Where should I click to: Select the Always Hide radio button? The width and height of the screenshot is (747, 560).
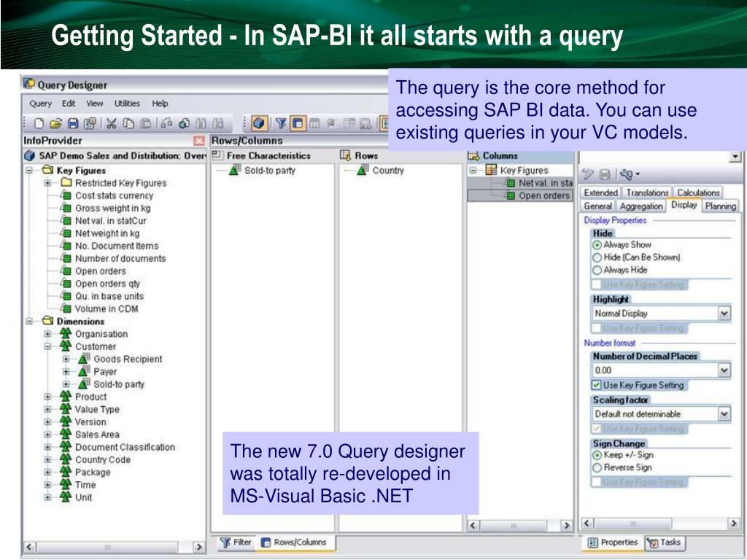(x=597, y=270)
